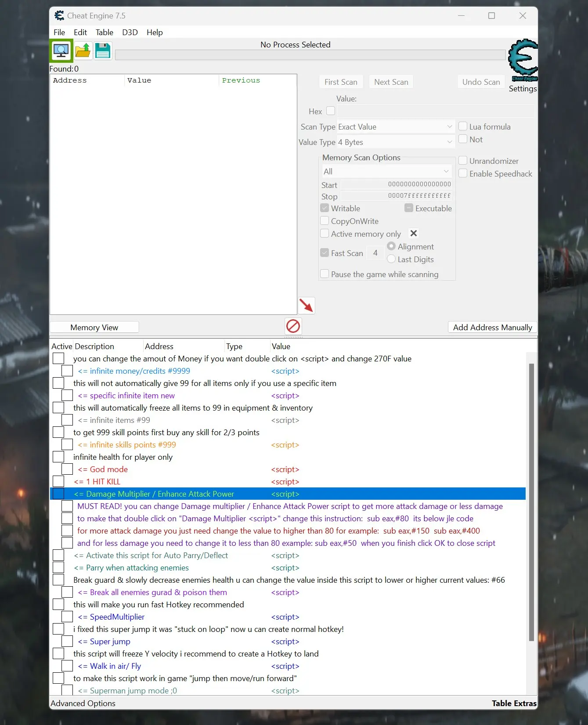This screenshot has width=588, height=725.
Task: Activate the Walk in air/ Fly checkbox
Action: (67, 666)
